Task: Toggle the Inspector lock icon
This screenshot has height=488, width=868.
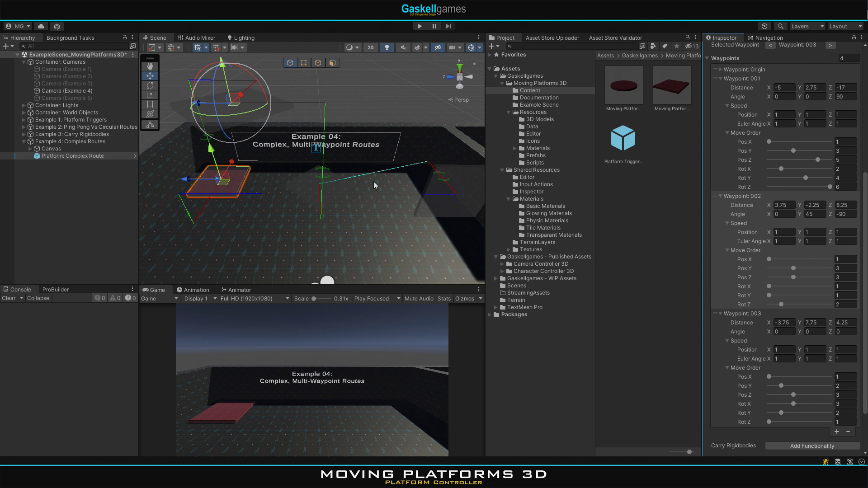Action: [854, 38]
